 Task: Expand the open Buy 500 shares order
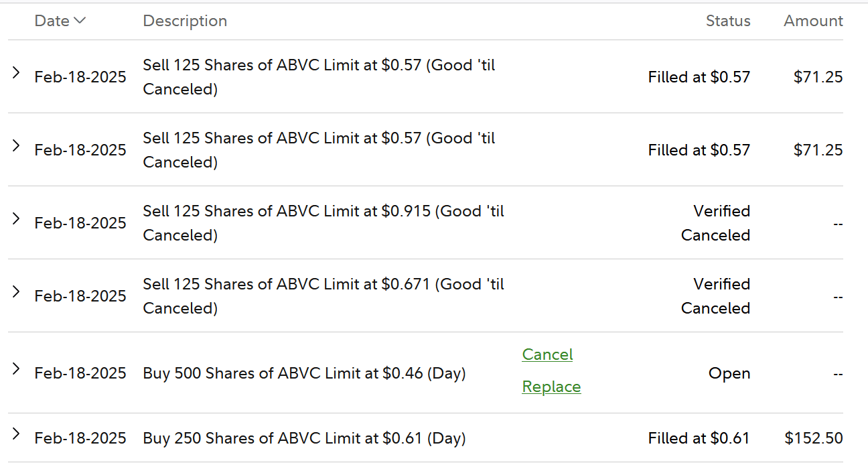[x=16, y=369]
